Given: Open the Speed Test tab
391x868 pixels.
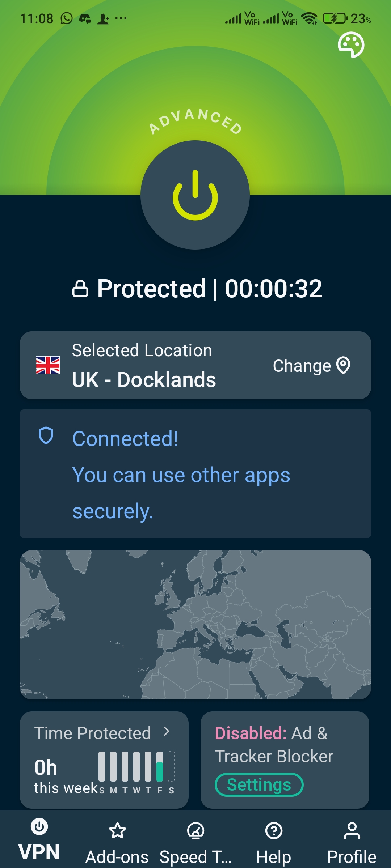Looking at the screenshot, I should (x=195, y=842).
